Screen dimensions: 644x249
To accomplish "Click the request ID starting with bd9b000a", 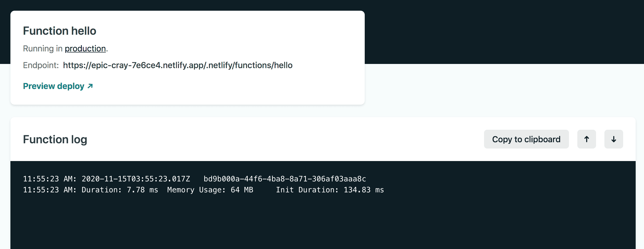I will point(285,179).
